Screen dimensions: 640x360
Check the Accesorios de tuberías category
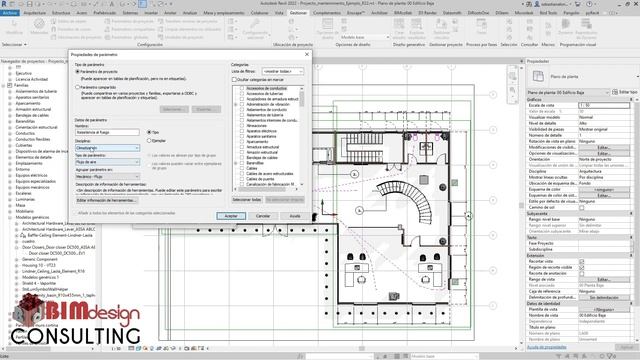[x=242, y=93]
